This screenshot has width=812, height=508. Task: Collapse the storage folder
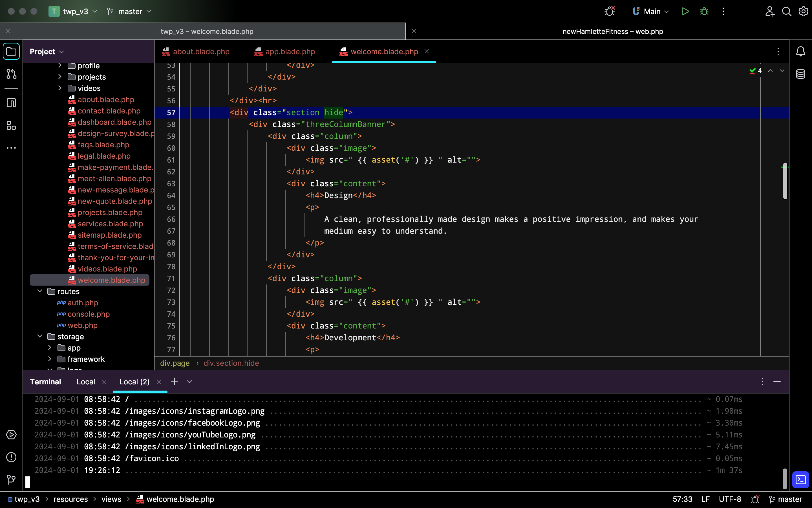39,336
